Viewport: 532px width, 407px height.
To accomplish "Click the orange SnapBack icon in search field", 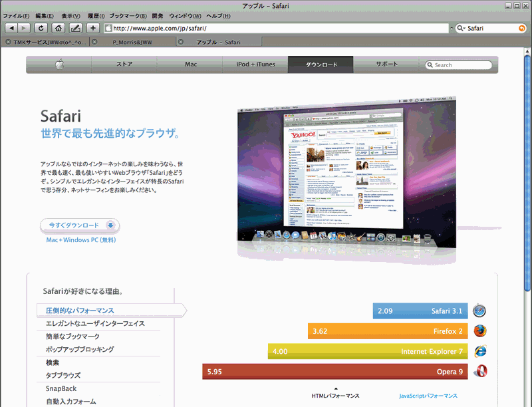I will (x=522, y=28).
